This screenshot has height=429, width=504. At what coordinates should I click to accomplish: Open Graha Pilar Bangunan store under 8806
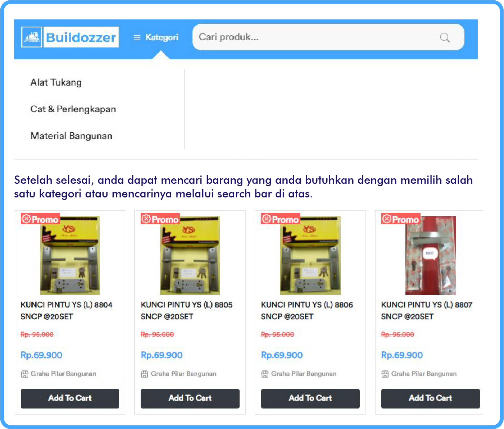pos(303,374)
